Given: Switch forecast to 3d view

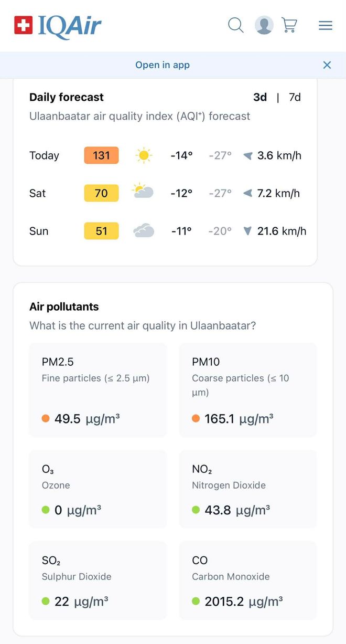Looking at the screenshot, I should point(260,97).
